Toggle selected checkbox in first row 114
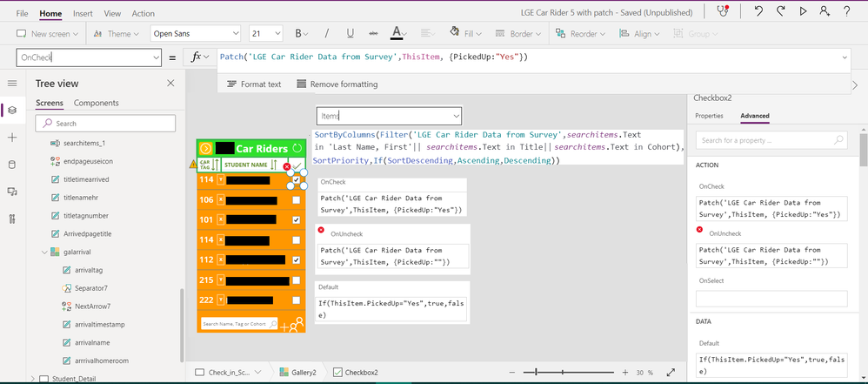This screenshot has width=868, height=384. pyautogui.click(x=297, y=180)
